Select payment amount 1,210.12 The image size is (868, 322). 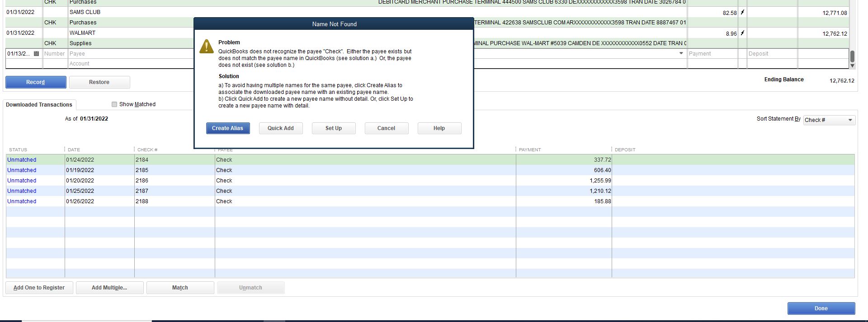(600, 191)
